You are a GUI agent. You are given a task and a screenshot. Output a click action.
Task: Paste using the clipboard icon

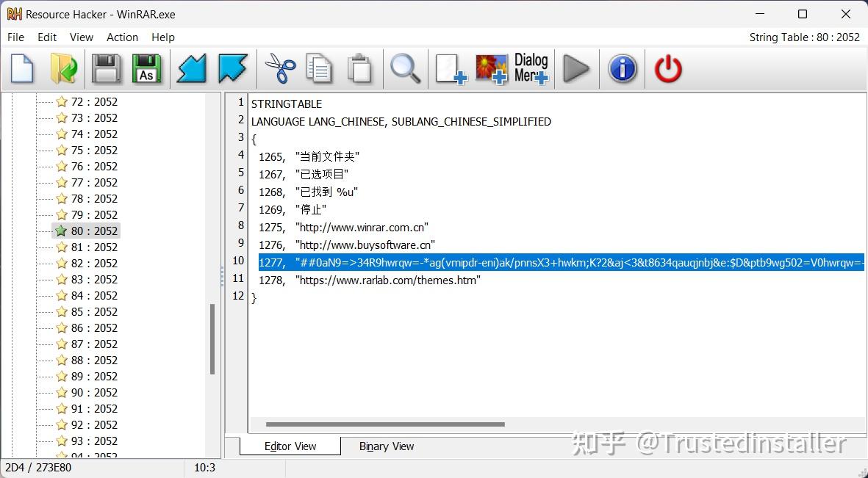360,69
